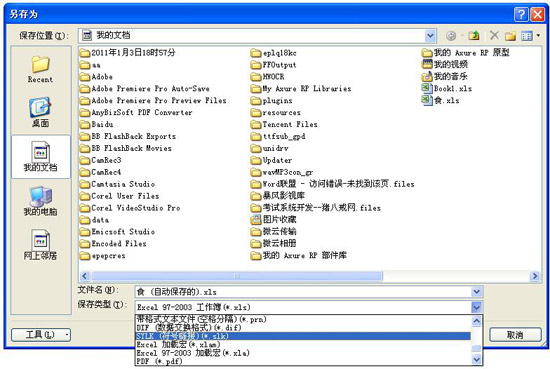Open the 图片收藏 folder
This screenshot has height=369, width=550.
pyautogui.click(x=274, y=220)
